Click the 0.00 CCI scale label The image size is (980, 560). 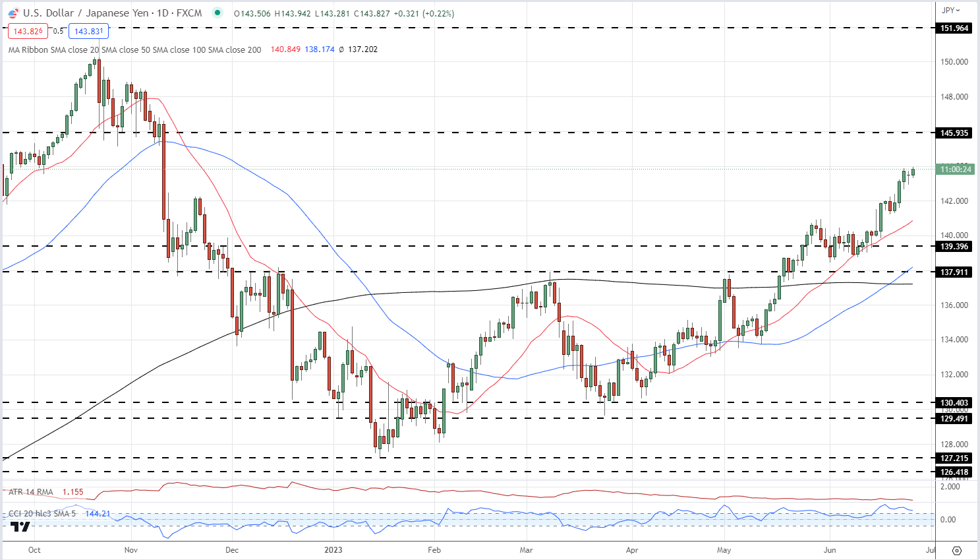pyautogui.click(x=948, y=520)
